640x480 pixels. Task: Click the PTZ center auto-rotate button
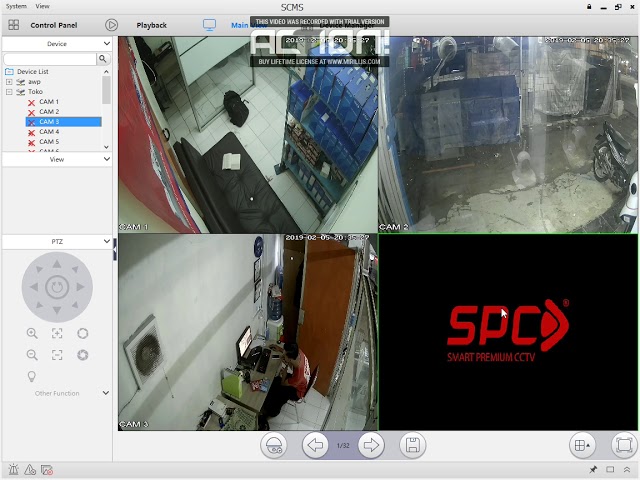(x=57, y=287)
